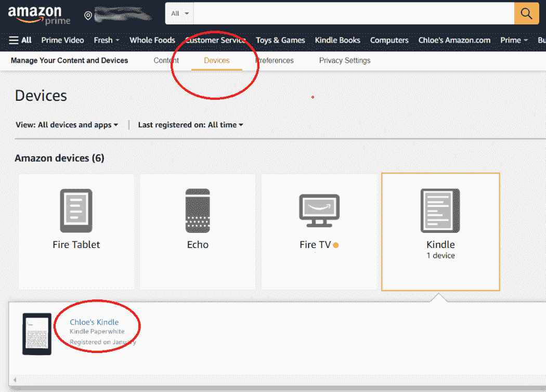Select the Kindle device icon
546x392 pixels.
point(440,210)
